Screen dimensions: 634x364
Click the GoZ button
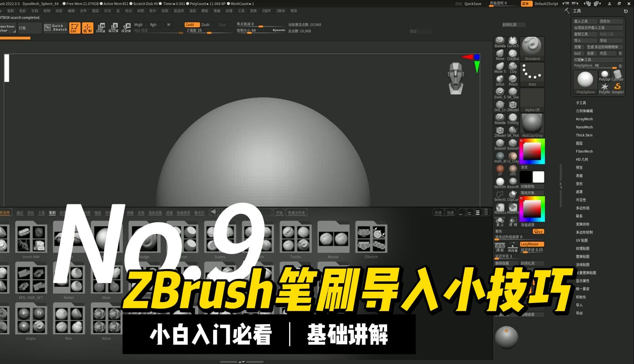pos(579,53)
